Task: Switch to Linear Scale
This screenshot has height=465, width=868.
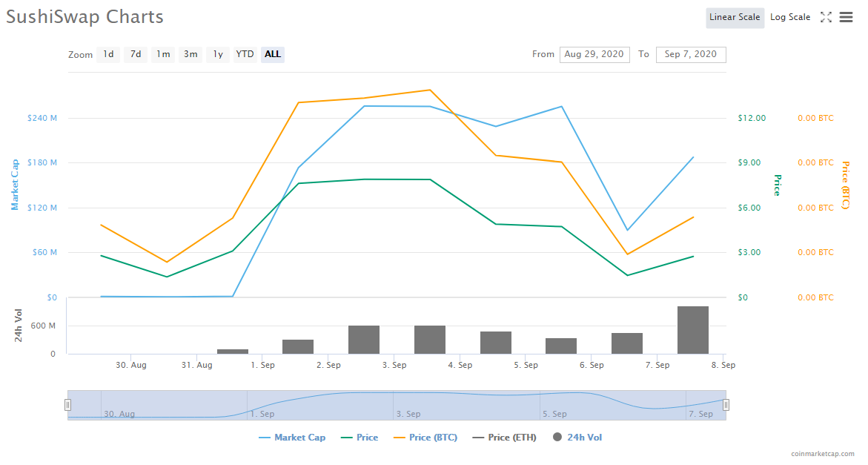Action: [735, 18]
